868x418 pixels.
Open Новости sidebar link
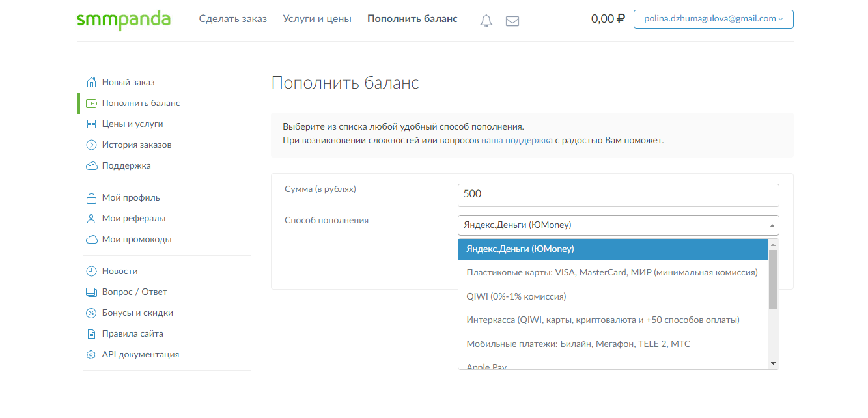120,272
